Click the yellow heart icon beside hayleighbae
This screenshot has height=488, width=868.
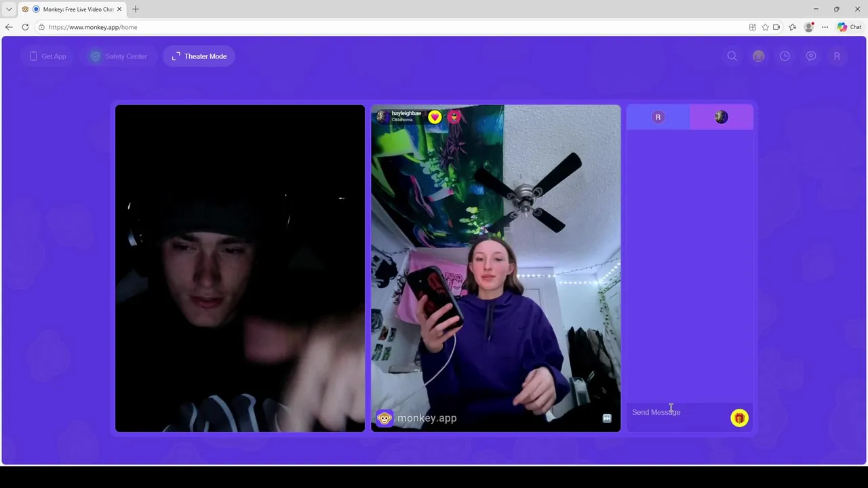(435, 117)
